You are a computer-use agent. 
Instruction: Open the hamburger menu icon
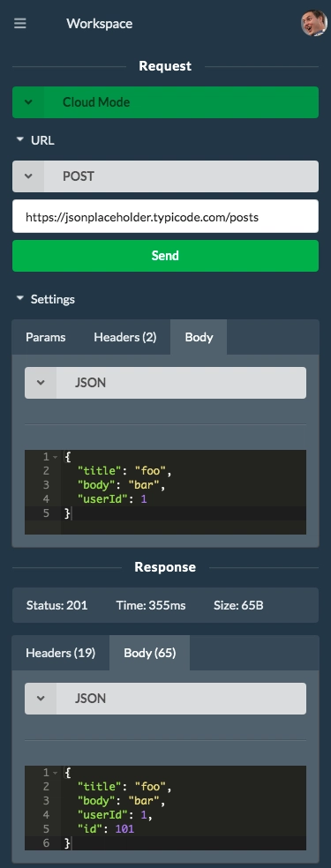[x=20, y=24]
